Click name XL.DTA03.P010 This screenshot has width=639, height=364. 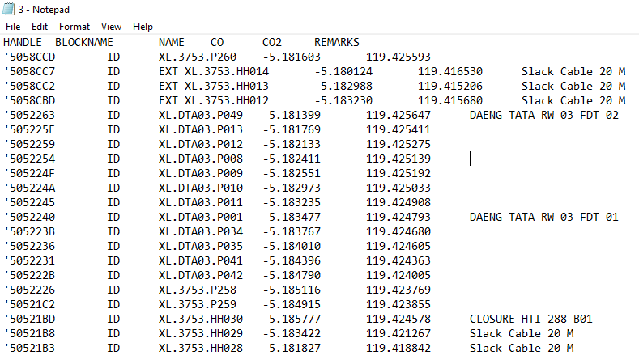coord(201,188)
